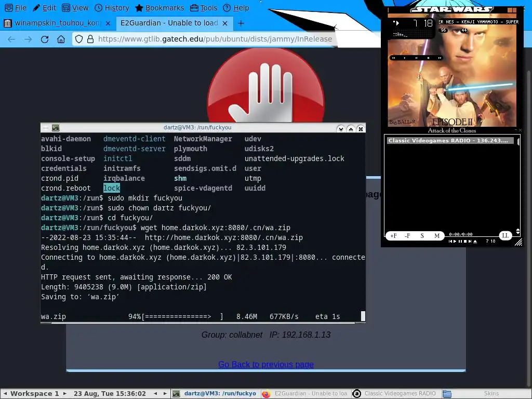
Task: Open the Edit menu
Action: pyautogui.click(x=45, y=7)
